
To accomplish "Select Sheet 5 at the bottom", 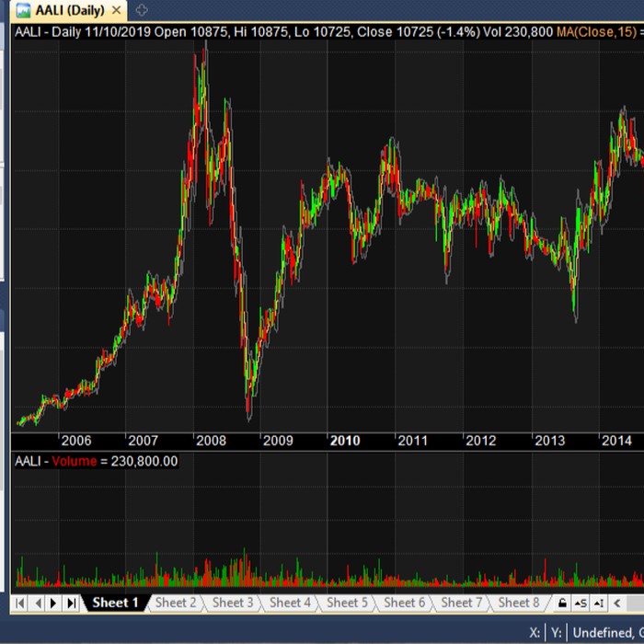I will [346, 603].
